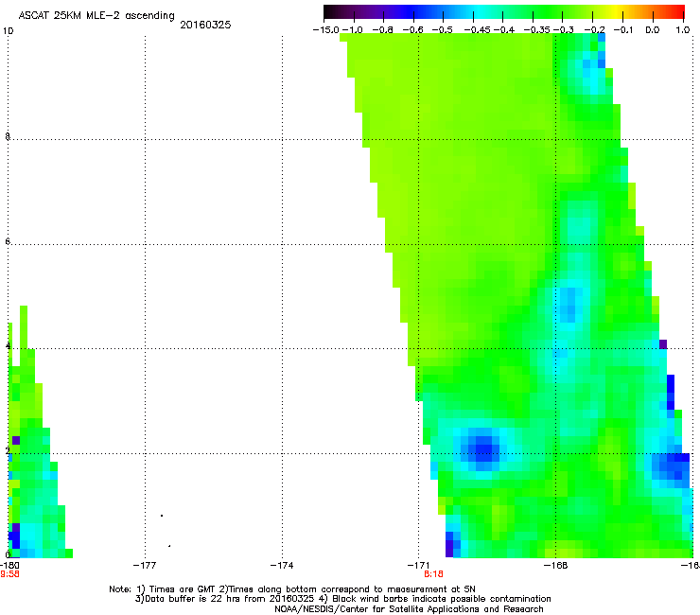Click the longitude axis label -180
This screenshot has width=700, height=615.
pyautogui.click(x=9, y=566)
